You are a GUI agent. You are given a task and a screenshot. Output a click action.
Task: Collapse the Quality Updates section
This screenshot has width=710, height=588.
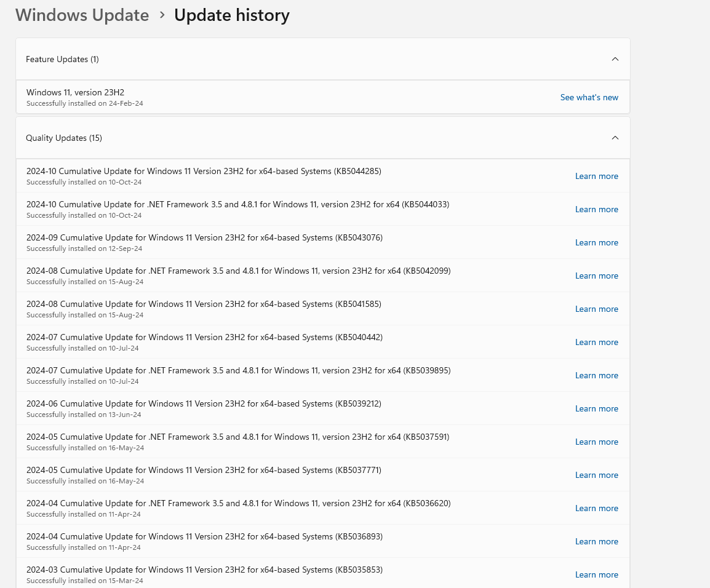pos(615,138)
